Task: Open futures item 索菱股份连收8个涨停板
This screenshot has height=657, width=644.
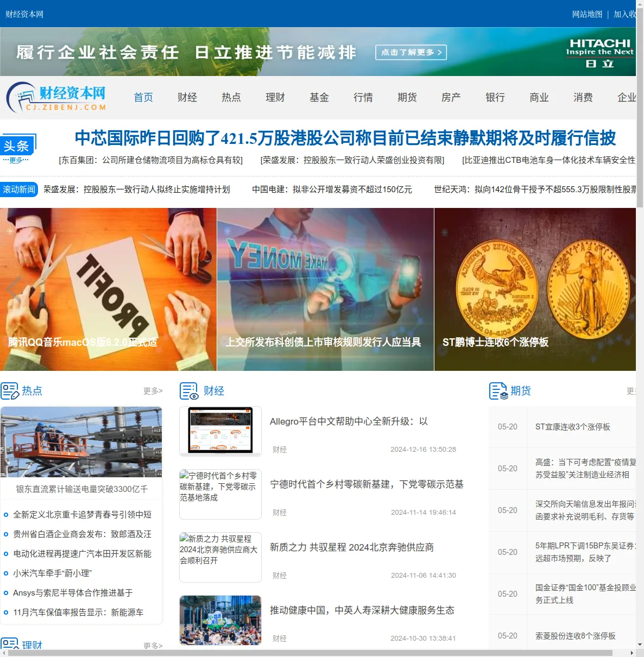Action: 576,636
